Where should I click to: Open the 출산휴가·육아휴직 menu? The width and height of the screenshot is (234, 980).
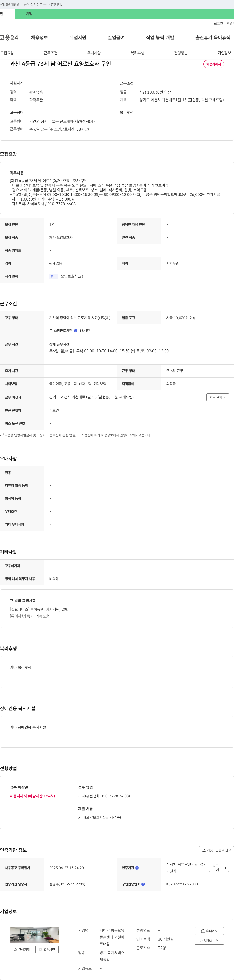(x=213, y=38)
